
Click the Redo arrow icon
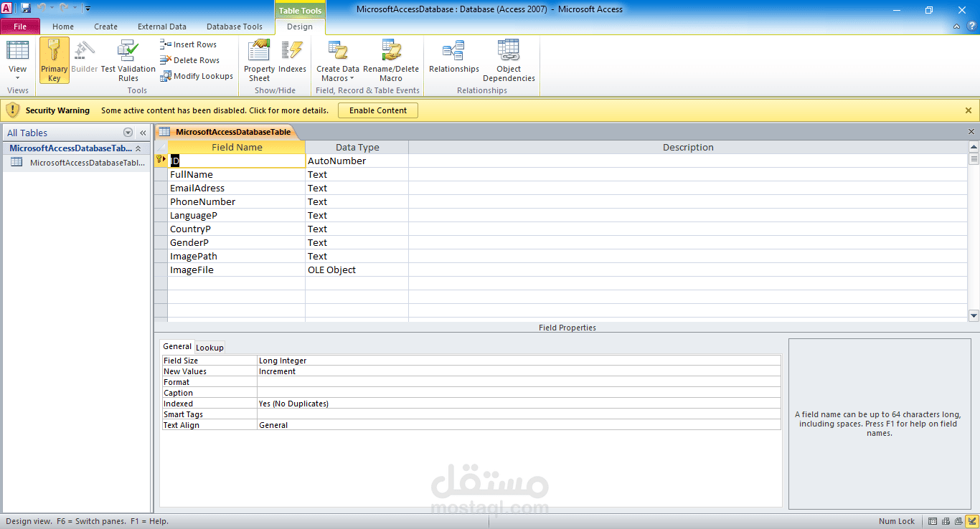[64, 9]
